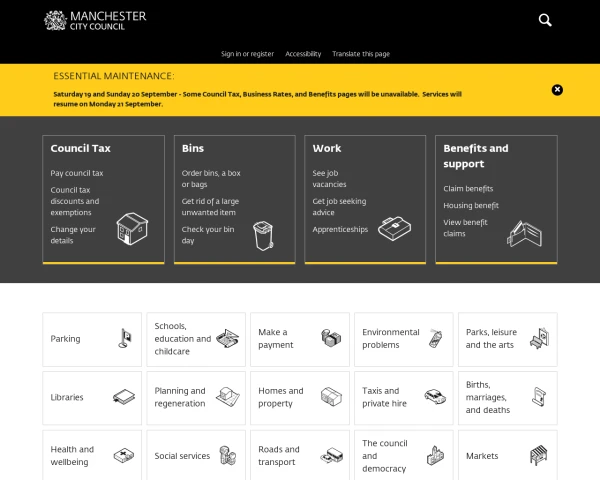The width and height of the screenshot is (600, 480).
Task: Click the council and democracy town hall icon
Action: point(435,456)
